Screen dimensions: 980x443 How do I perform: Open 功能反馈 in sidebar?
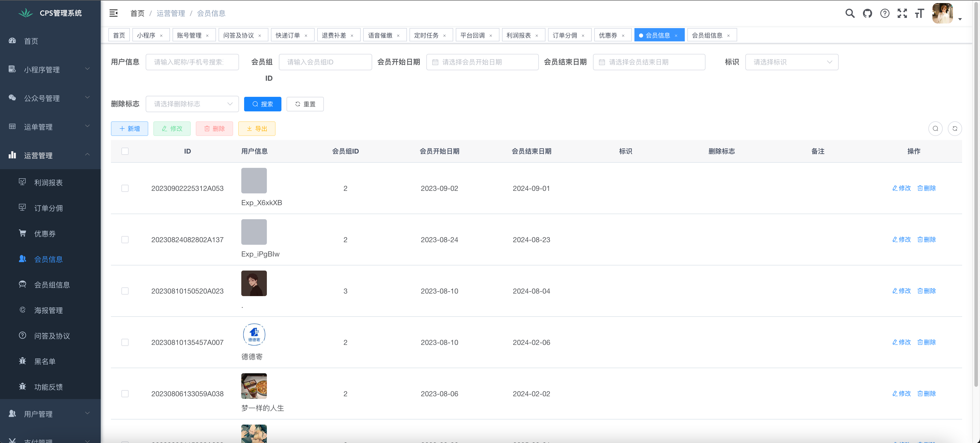(x=50, y=387)
